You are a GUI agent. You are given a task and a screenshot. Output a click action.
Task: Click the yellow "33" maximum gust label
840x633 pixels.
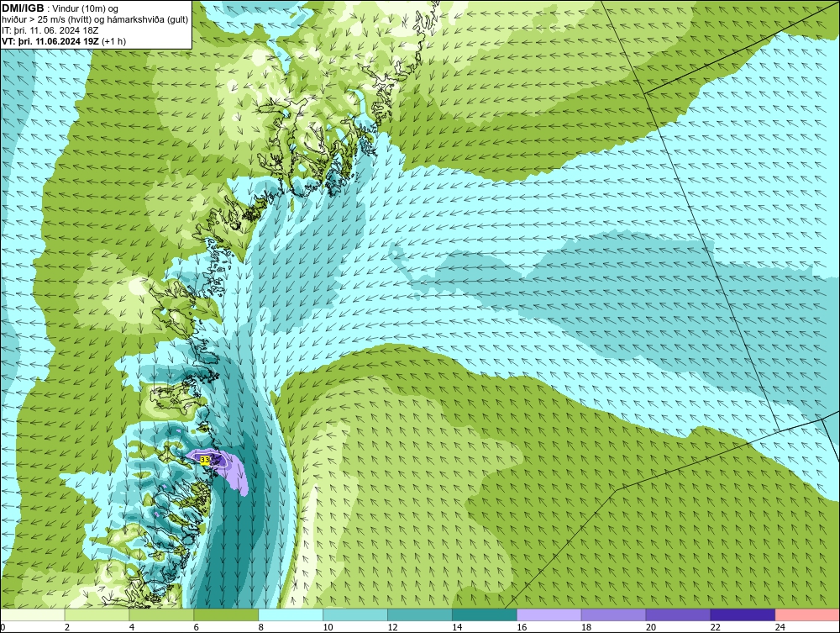[205, 460]
